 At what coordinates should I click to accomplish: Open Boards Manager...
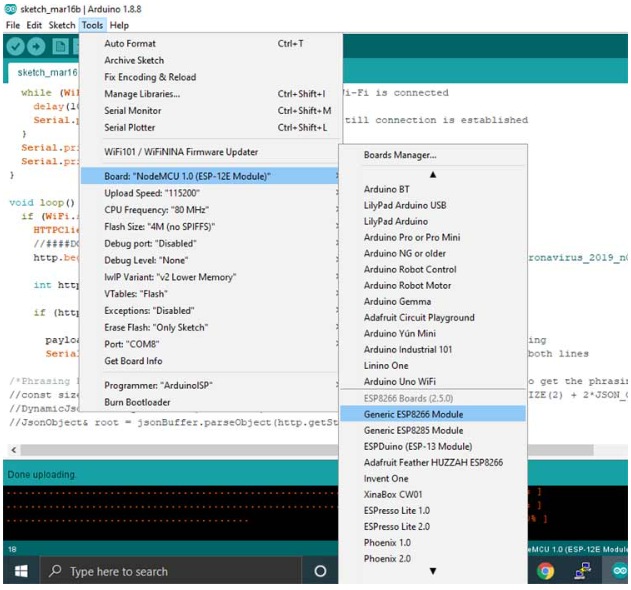click(400, 155)
